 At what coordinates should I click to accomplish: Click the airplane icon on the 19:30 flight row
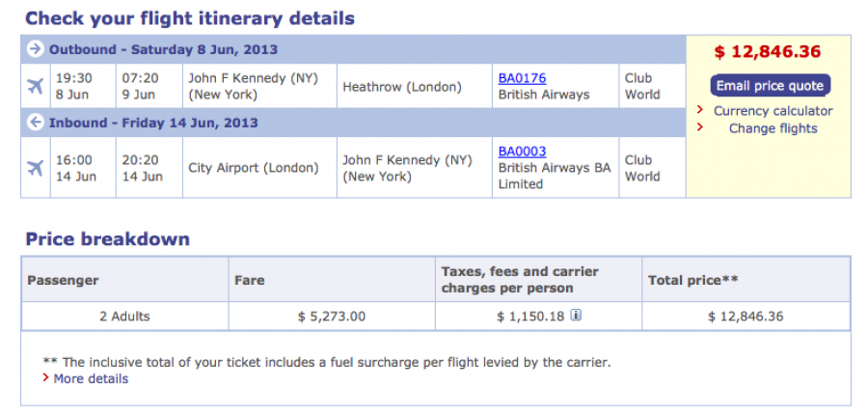point(36,86)
